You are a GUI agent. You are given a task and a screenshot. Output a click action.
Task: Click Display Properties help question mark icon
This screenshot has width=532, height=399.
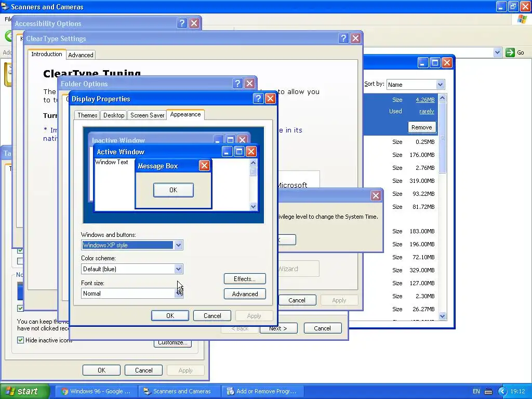[258, 99]
